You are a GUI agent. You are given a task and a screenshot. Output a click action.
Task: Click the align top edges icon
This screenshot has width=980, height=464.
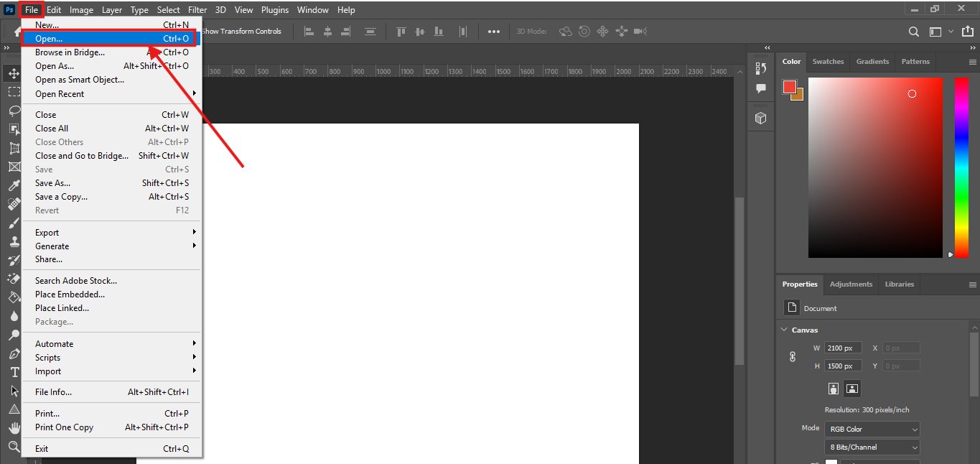coord(401,32)
